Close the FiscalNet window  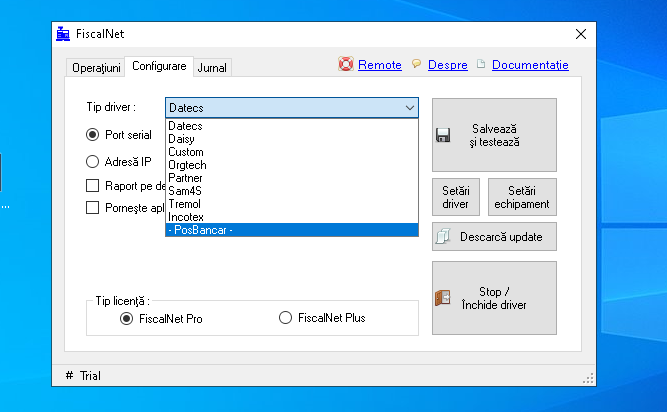pyautogui.click(x=581, y=34)
